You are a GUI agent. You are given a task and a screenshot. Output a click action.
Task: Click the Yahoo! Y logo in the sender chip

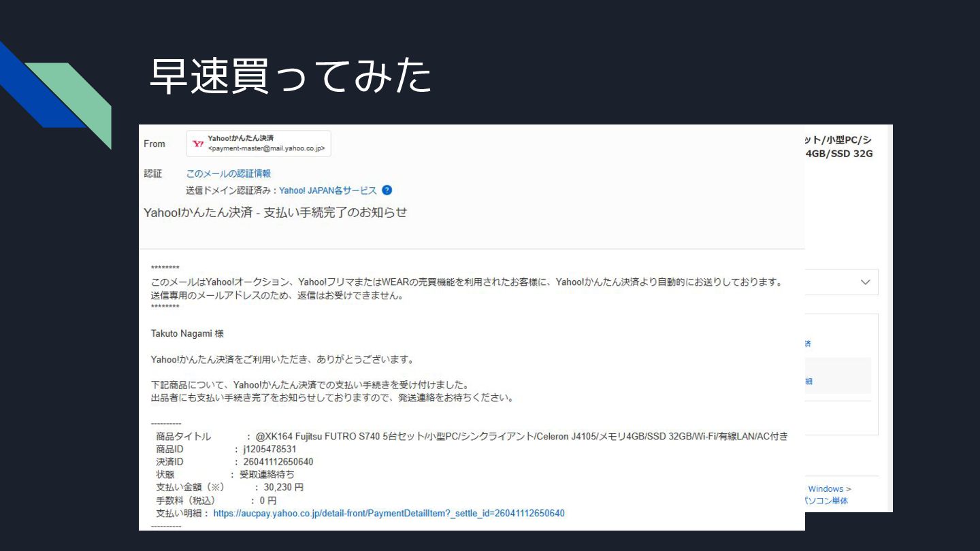pos(198,144)
